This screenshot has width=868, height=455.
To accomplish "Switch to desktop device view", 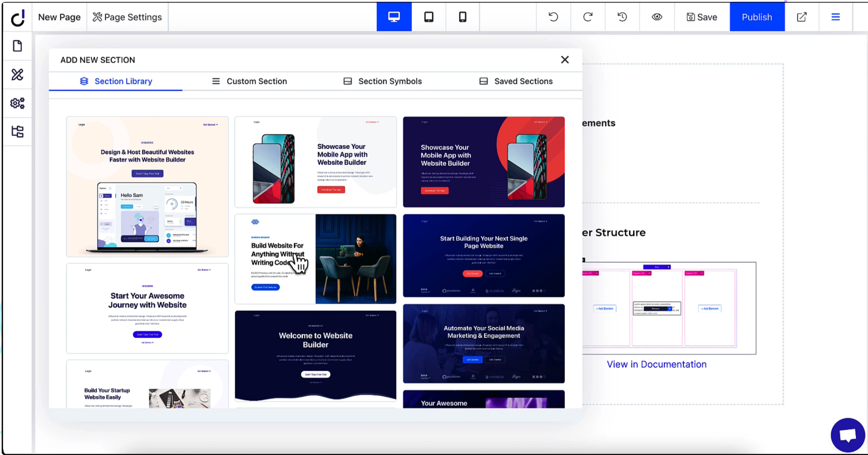I will click(394, 17).
